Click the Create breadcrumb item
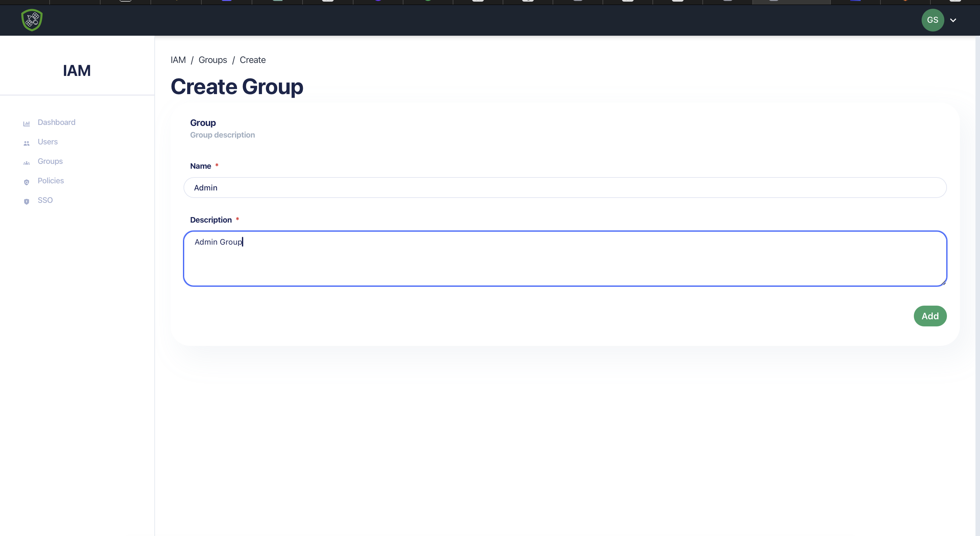The image size is (980, 536). pyautogui.click(x=253, y=60)
